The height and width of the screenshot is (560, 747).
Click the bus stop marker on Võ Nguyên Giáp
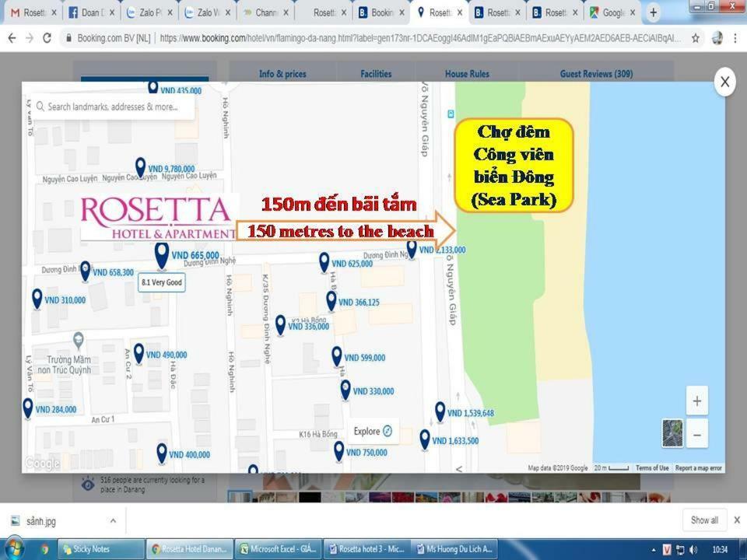point(451,114)
